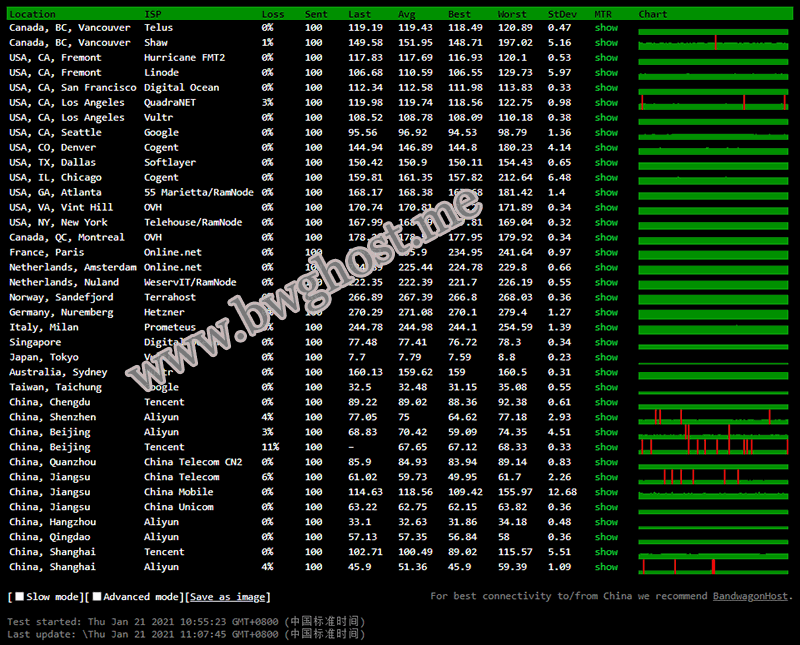Open the Los Angeles QuadraNET latency chart
This screenshot has width=800, height=645.
point(713,103)
